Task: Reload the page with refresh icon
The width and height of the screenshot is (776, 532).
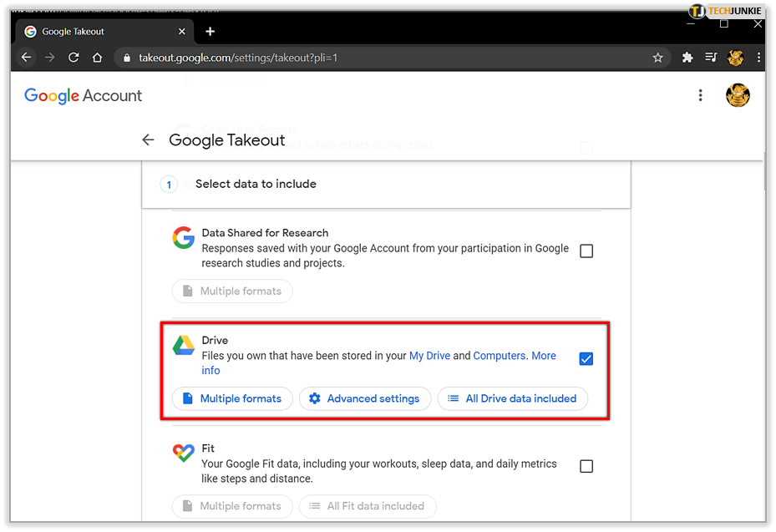Action: coord(74,58)
